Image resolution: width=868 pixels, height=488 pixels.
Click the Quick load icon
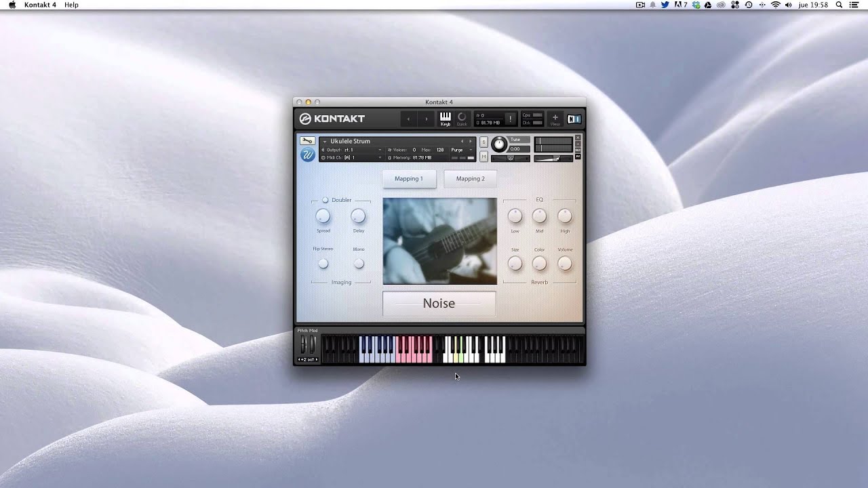point(462,119)
